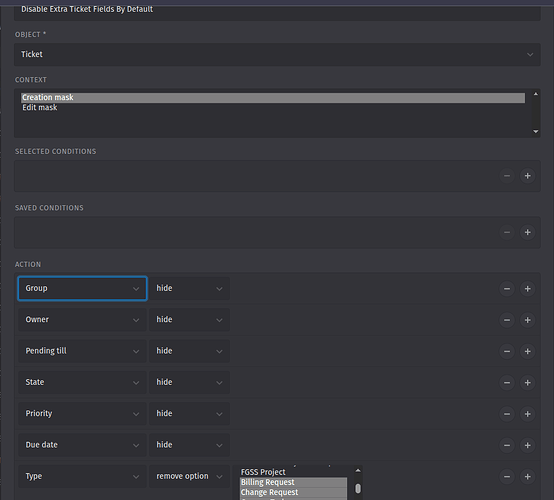The image size is (554, 500).
Task: Remove the Pending till action row
Action: 507,351
